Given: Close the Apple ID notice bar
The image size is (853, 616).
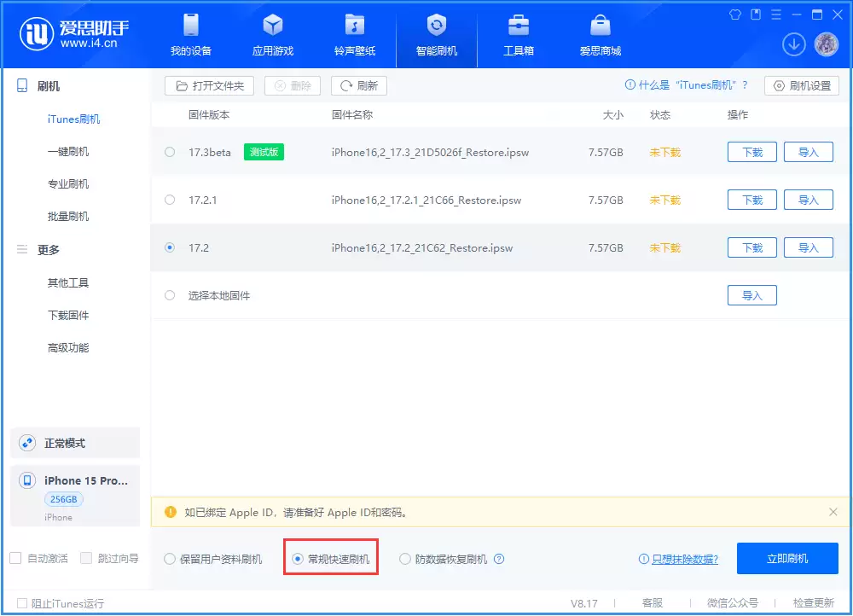Looking at the screenshot, I should pyautogui.click(x=833, y=512).
